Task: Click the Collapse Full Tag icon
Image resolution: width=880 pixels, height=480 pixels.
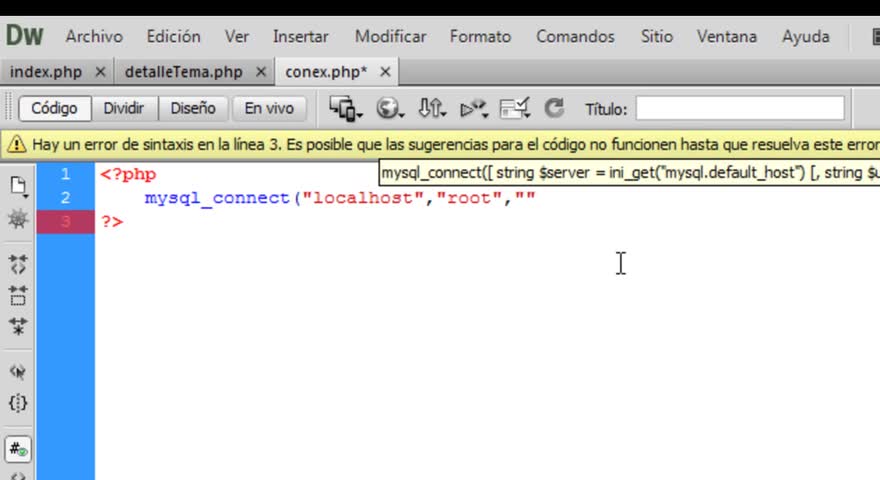Action: coord(18,264)
